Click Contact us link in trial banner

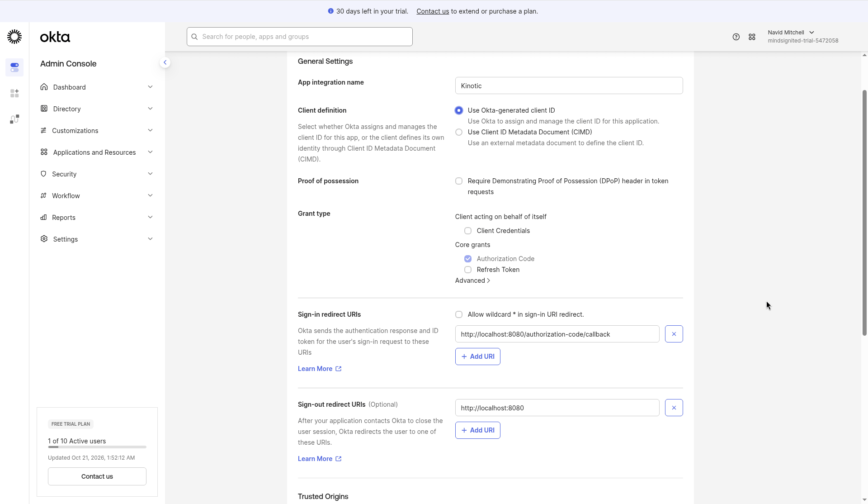[432, 11]
